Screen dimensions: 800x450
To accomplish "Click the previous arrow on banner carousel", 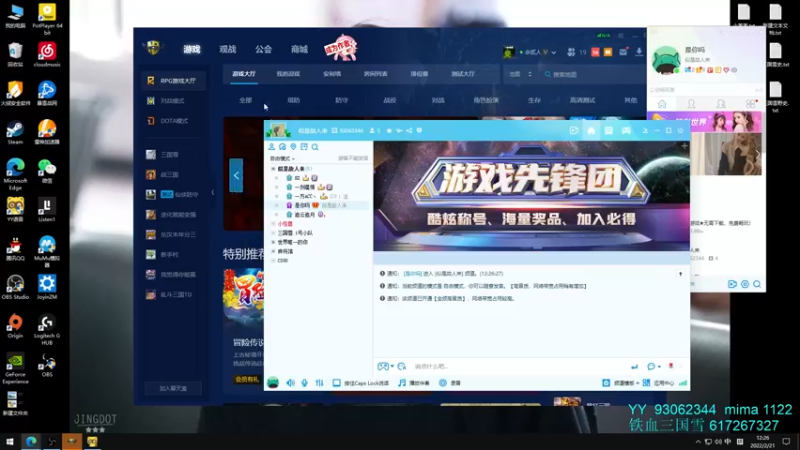I will coord(236,176).
